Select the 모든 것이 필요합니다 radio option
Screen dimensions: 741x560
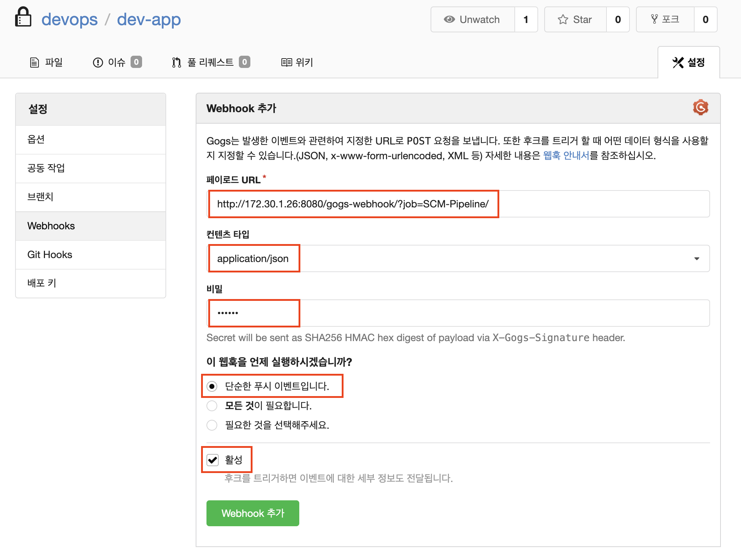(x=212, y=406)
